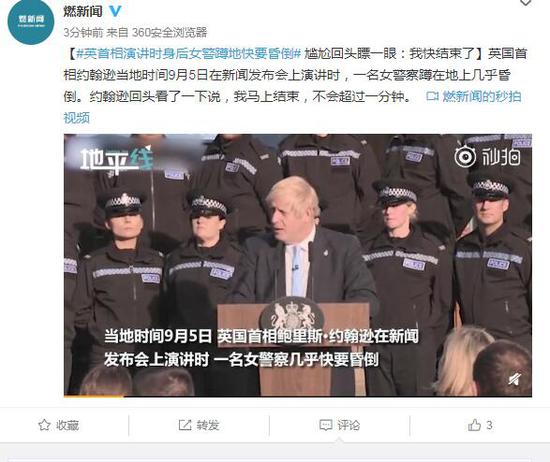Image resolution: width=550 pixels, height=462 pixels.
Task: Click the comment bubble icon next to 评论
Action: coord(326,425)
